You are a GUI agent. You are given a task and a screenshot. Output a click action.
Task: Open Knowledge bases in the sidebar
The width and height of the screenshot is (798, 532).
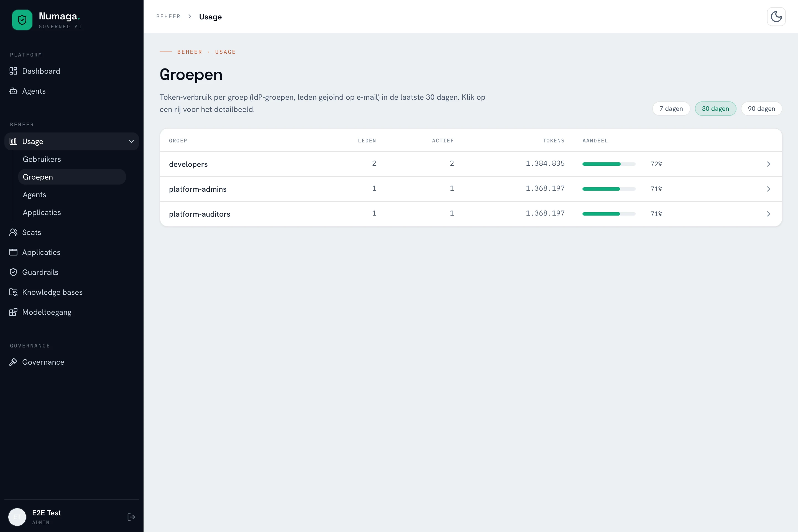point(71,292)
